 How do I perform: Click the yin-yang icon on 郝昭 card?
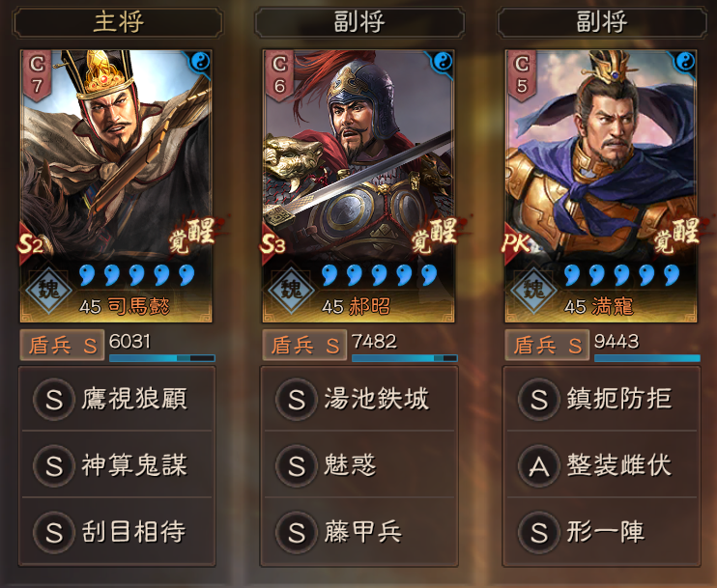443,61
